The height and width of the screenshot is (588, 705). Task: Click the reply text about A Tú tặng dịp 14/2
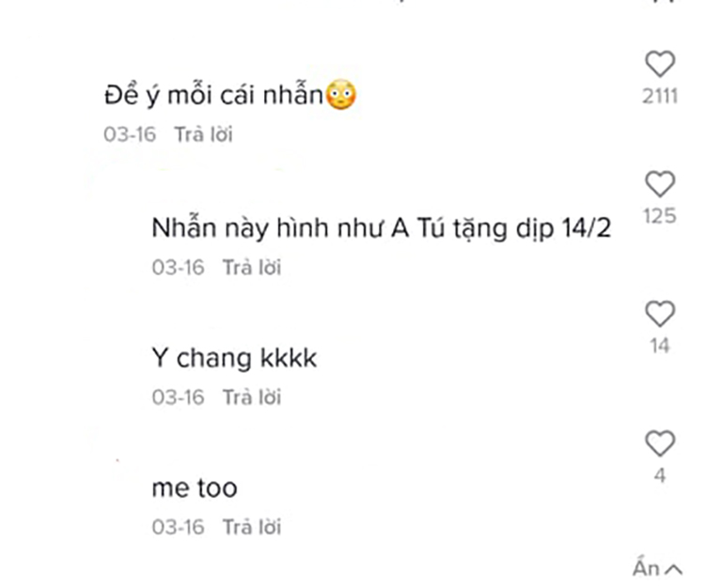[x=382, y=228]
